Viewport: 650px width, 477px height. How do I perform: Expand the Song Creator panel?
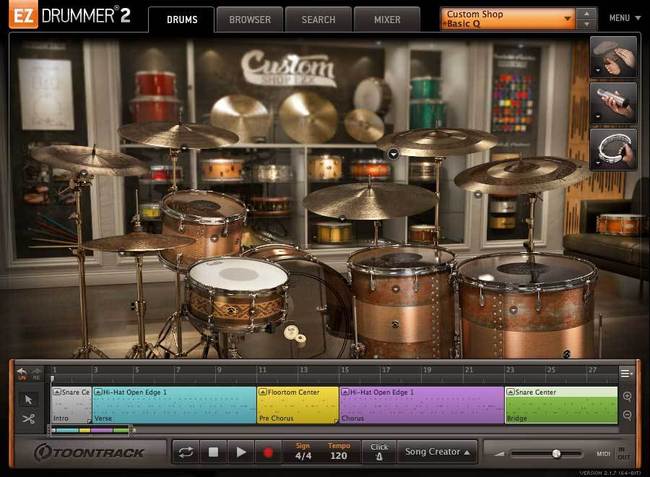[437, 452]
